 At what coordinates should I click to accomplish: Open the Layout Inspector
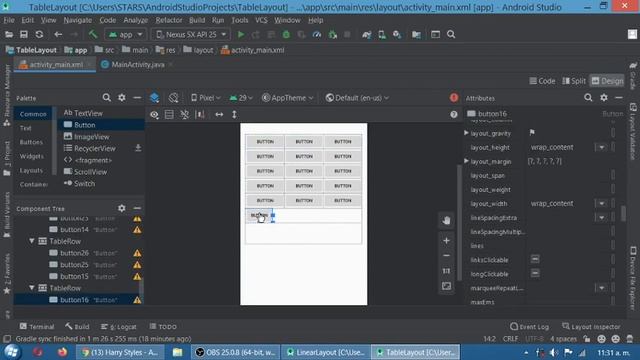point(591,327)
